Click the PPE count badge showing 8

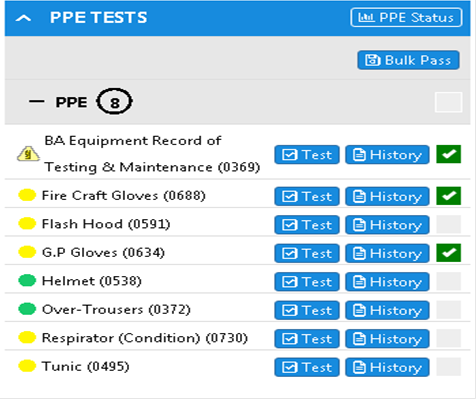114,101
